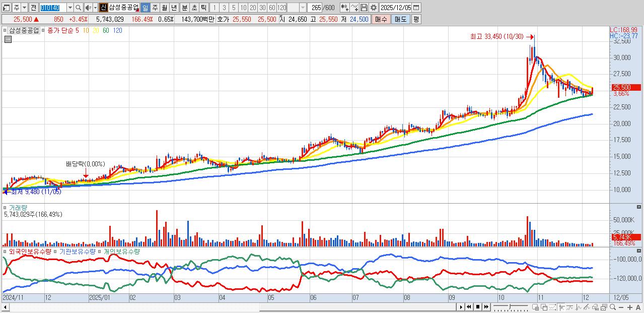Click the moving average 120 legend

(x=117, y=30)
